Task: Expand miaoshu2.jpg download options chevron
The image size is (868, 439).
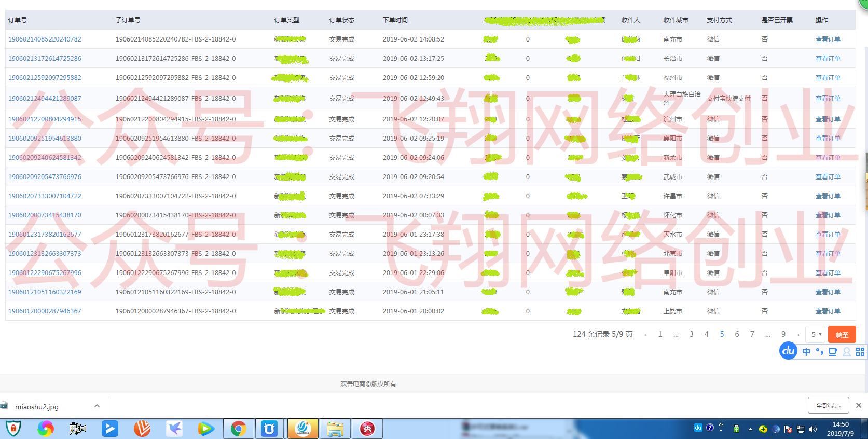Action: 97,406
